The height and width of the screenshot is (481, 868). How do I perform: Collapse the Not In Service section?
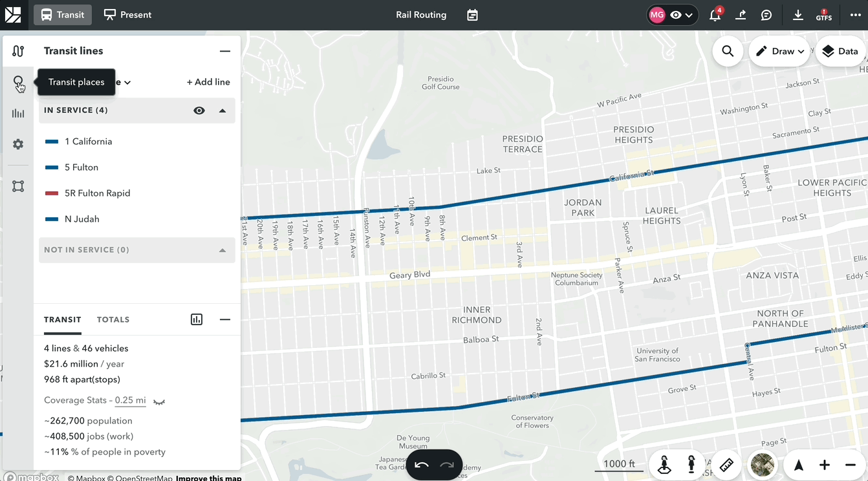[x=222, y=250]
